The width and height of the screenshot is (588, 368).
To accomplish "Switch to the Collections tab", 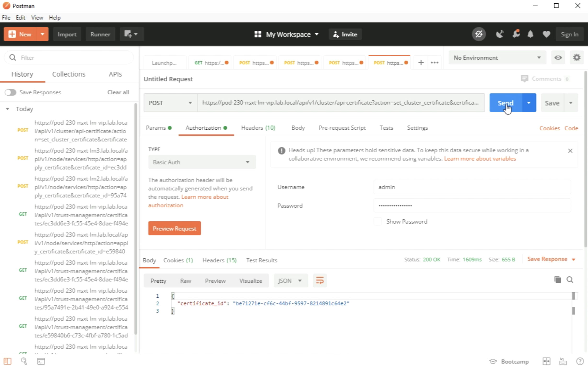I will [69, 74].
